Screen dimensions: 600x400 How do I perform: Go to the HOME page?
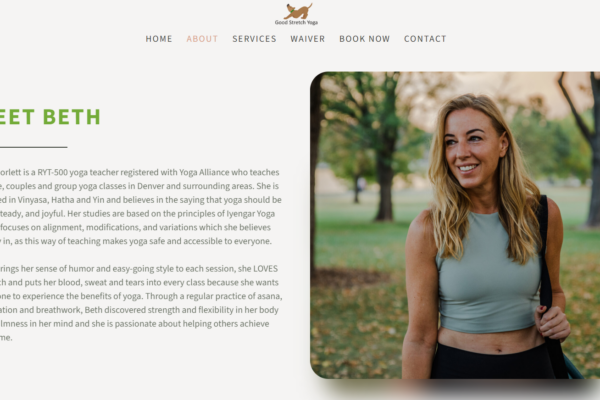coord(159,39)
